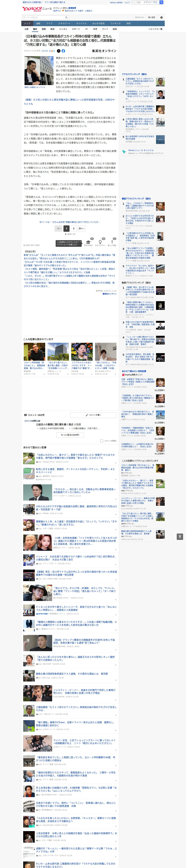Viewport: 186px width, 868px height.
Task: Open the 集英社オンライン publisher link near headline
Action: (x=104, y=51)
